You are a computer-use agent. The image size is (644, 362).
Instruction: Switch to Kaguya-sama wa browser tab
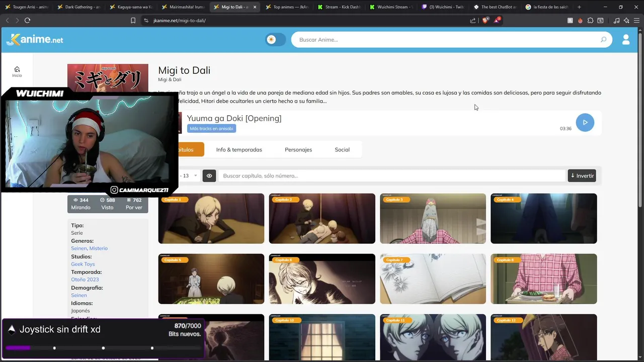(131, 7)
